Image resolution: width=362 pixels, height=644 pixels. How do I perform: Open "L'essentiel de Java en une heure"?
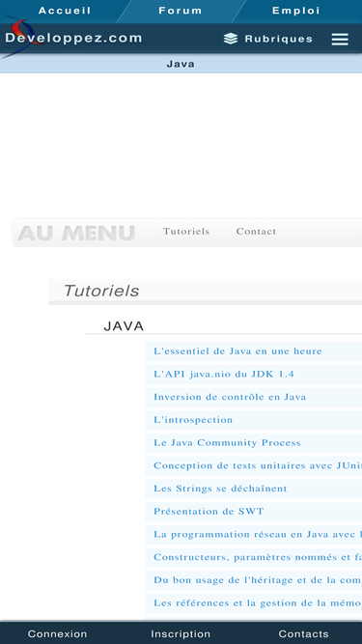click(x=237, y=351)
